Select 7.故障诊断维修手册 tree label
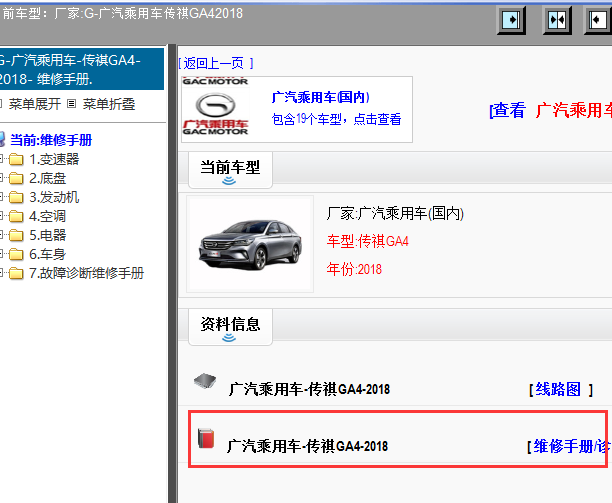Screen dimensions: 612x503 point(87,273)
